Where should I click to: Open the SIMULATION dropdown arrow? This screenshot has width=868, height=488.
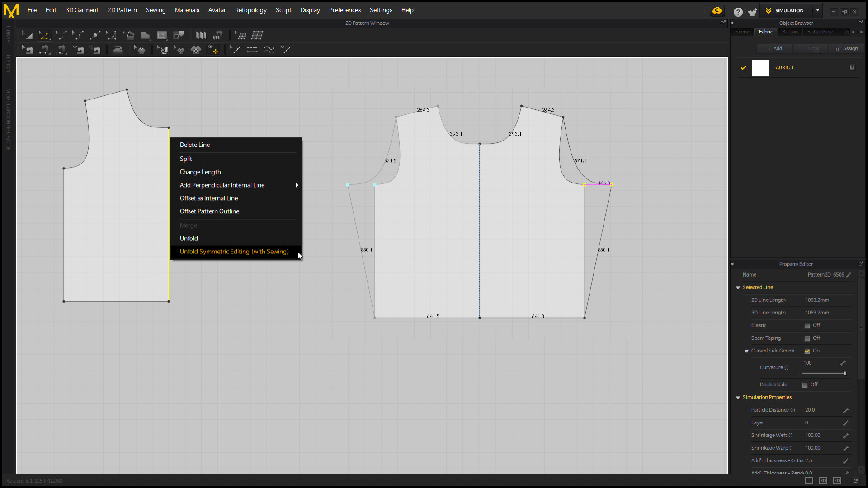[x=817, y=10]
